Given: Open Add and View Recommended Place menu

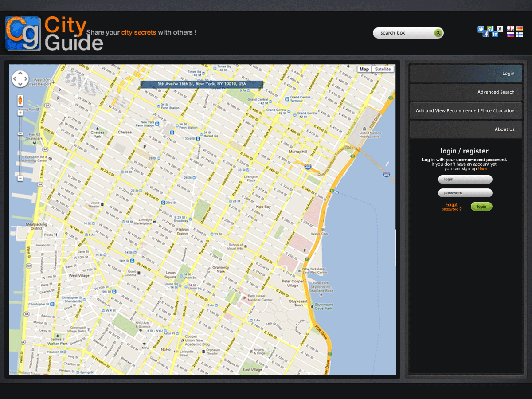Looking at the screenshot, I should click(466, 111).
